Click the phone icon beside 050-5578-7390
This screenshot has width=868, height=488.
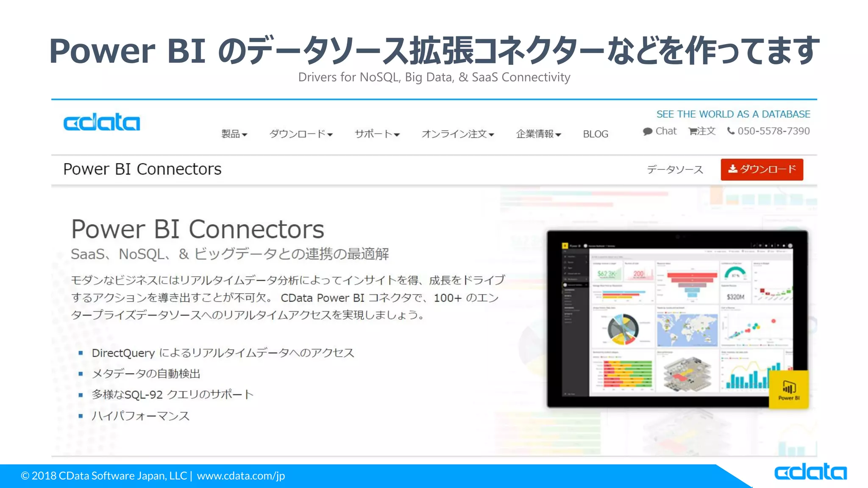[x=731, y=131]
